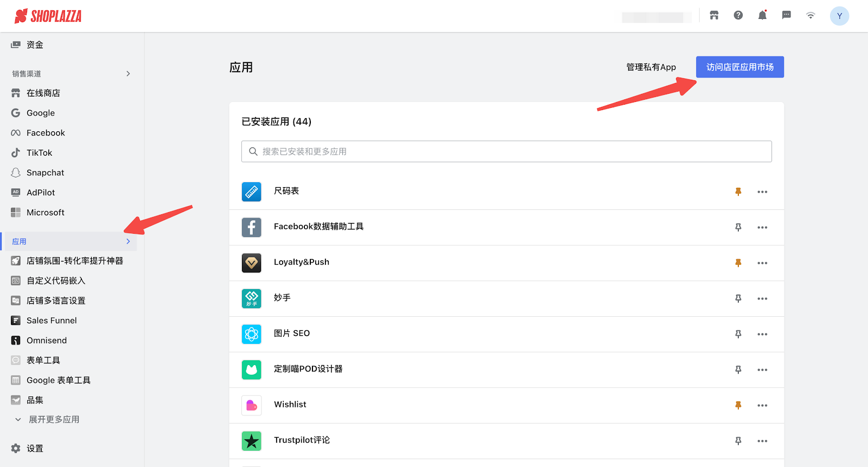The width and height of the screenshot is (868, 467).
Task: Click the storefront icon in header
Action: tap(714, 16)
